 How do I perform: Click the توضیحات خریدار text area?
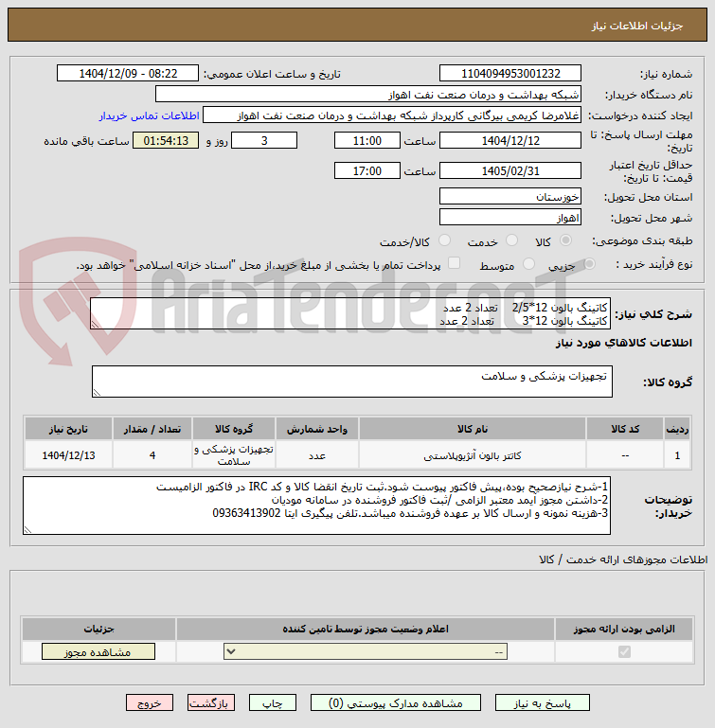point(316,506)
